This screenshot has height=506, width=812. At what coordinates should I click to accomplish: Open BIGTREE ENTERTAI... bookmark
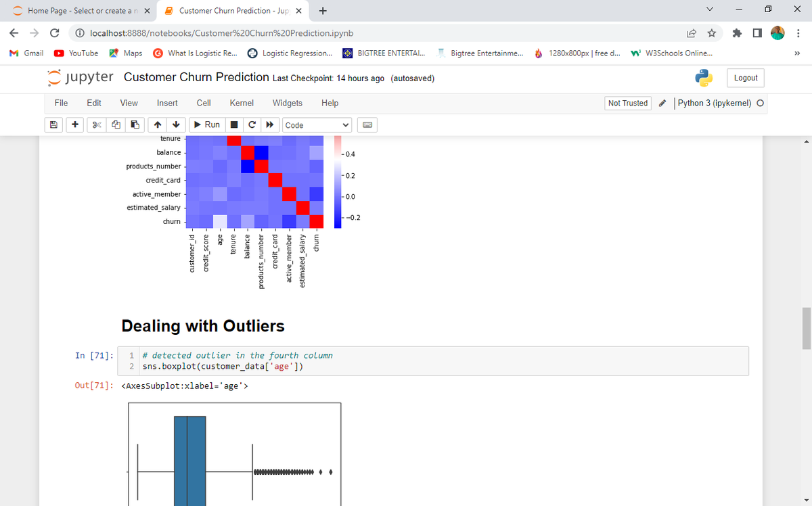click(x=384, y=53)
